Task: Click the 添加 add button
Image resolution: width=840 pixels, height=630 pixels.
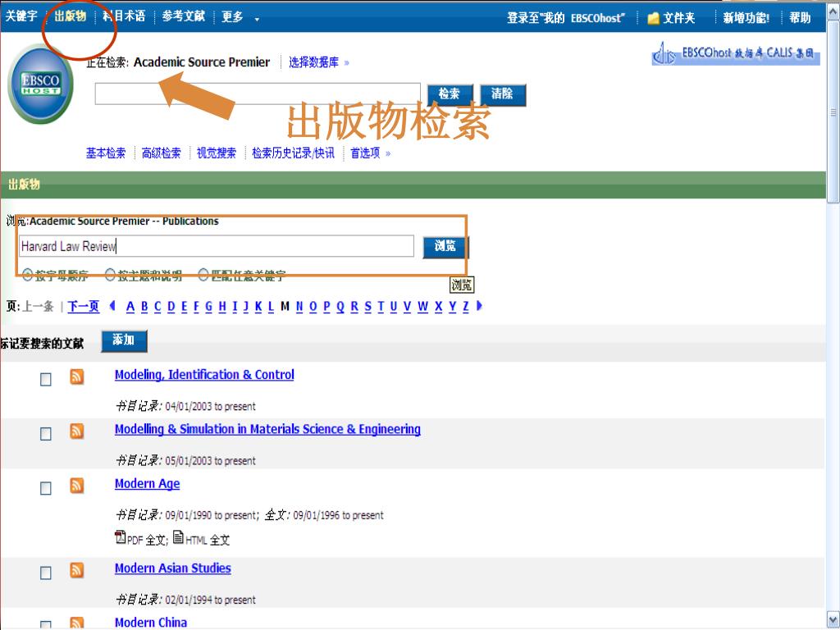Action: pyautogui.click(x=124, y=340)
